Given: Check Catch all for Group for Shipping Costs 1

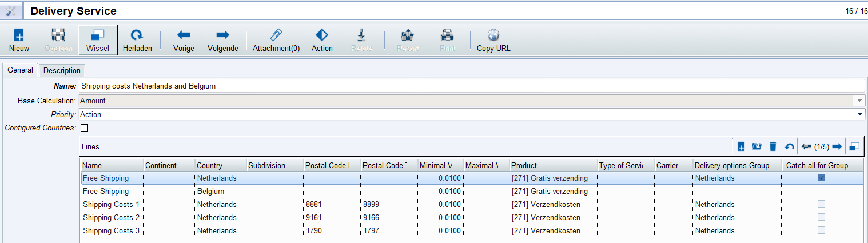Looking at the screenshot, I should click(821, 204).
